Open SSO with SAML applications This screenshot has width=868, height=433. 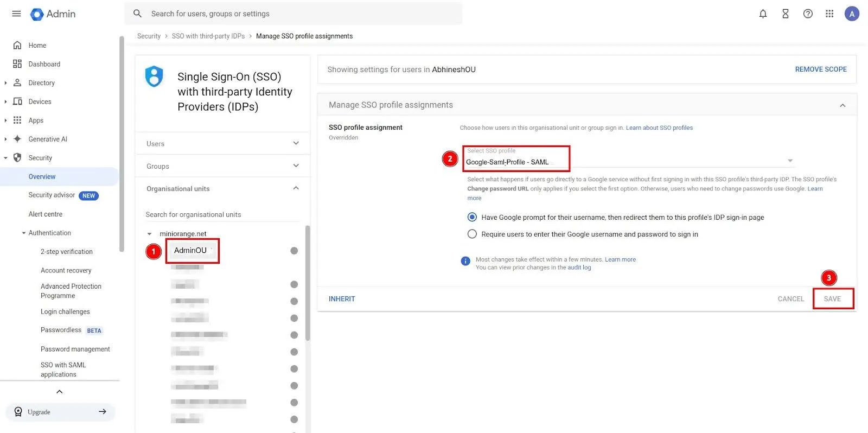tap(63, 370)
